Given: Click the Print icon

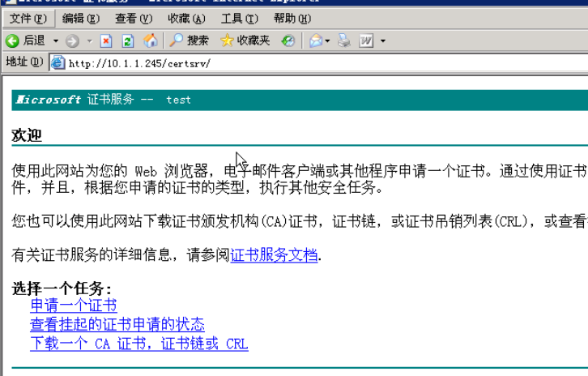Looking at the screenshot, I should (344, 41).
